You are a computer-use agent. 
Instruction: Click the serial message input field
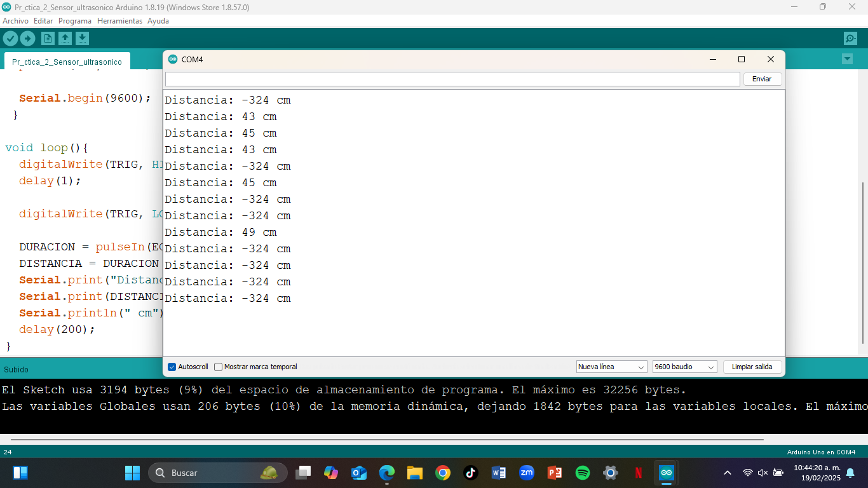(452, 79)
